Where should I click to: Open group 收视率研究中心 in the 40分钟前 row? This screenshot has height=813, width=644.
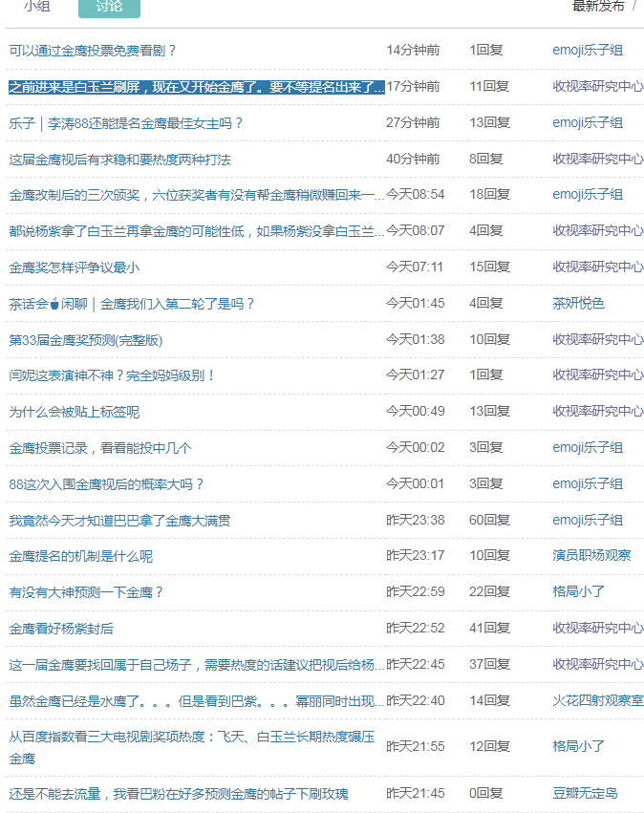point(598,160)
